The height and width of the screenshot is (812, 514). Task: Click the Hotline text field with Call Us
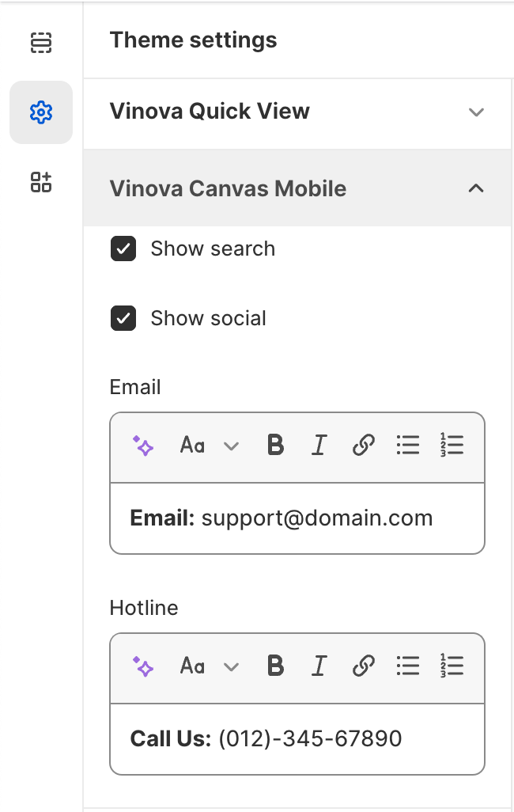(297, 739)
